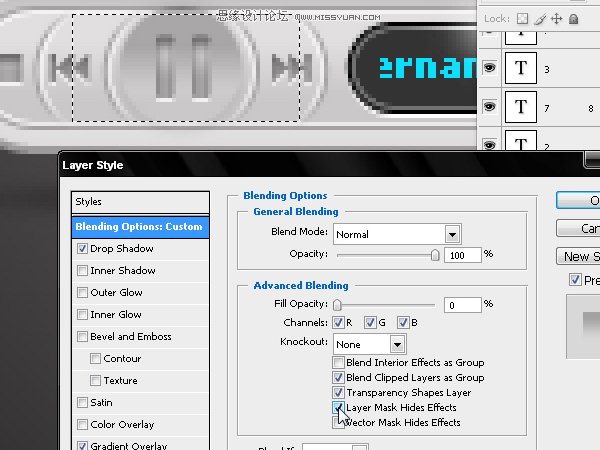Select text layer 7 thumbnail
Screen dimensions: 600x450
[521, 107]
